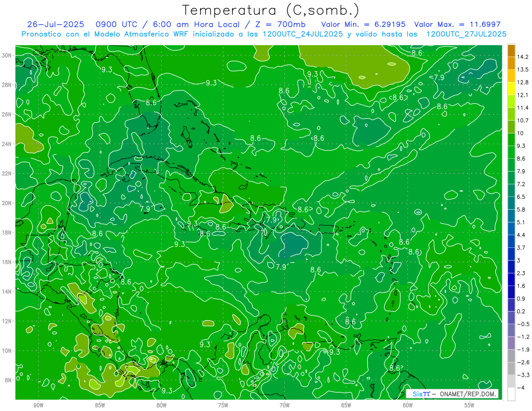Viewport: 532px width, 411px height.
Task: Click the "55W" longitude axis label
Action: click(x=469, y=406)
